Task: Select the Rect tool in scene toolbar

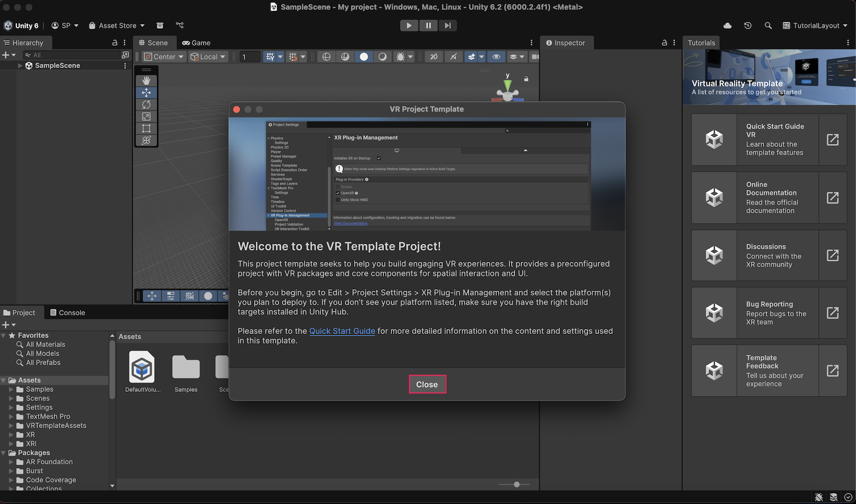Action: coord(146,128)
